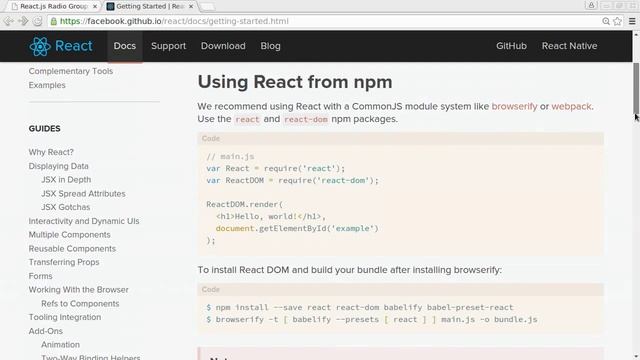Open the zoom magnifier icon in address bar

coord(606,21)
